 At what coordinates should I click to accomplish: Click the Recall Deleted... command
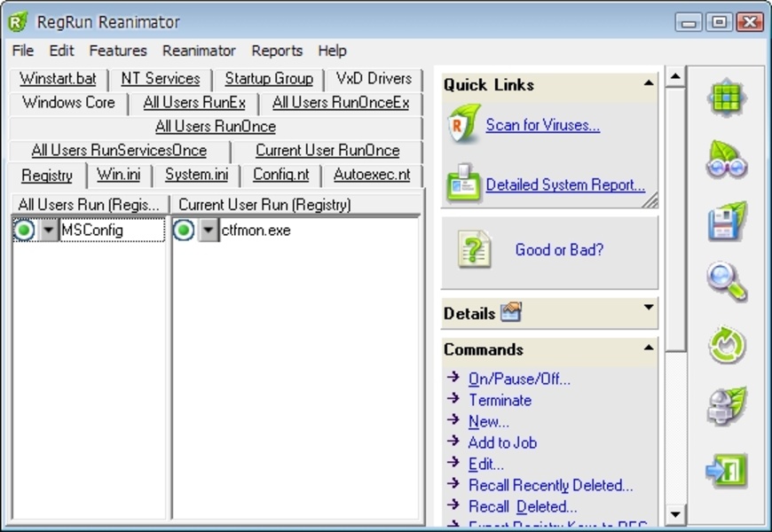[x=523, y=506]
